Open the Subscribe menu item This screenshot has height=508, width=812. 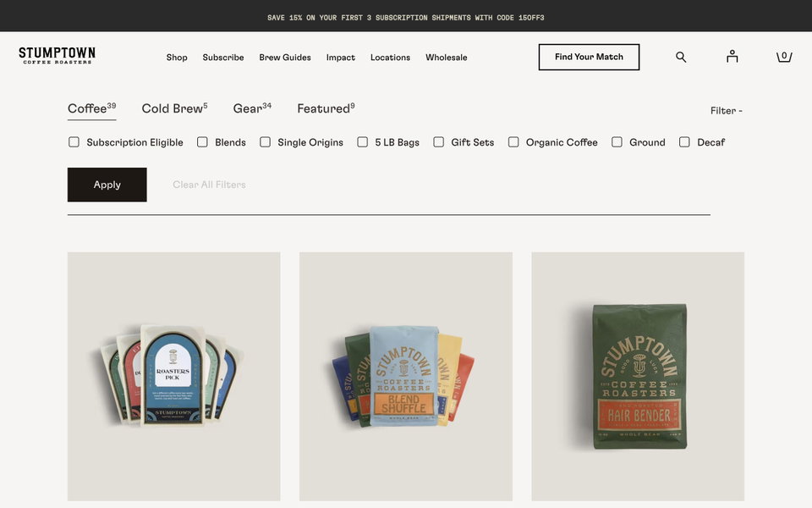click(x=223, y=58)
